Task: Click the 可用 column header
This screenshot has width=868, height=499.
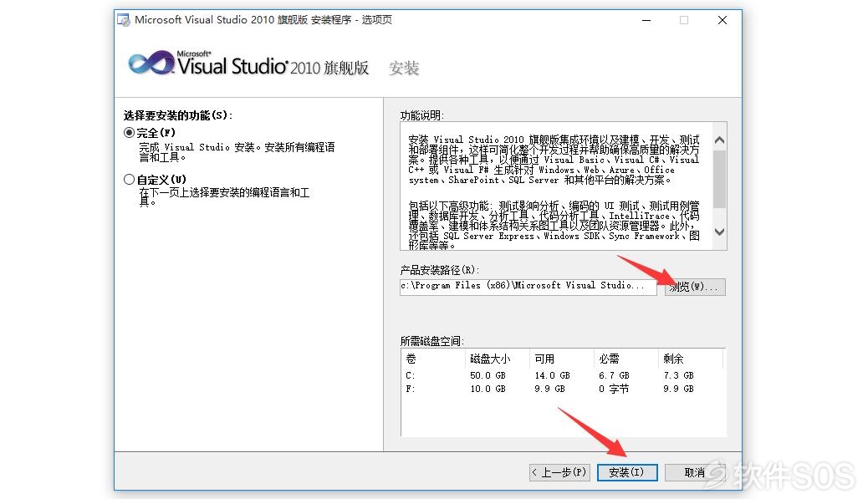Action: (561, 359)
